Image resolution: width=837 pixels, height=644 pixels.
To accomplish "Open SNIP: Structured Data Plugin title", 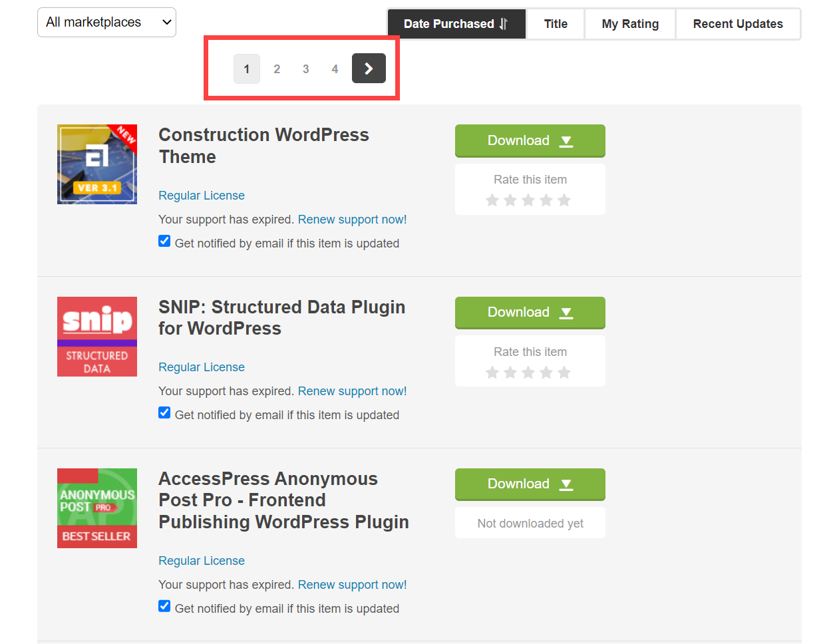I will 281,318.
